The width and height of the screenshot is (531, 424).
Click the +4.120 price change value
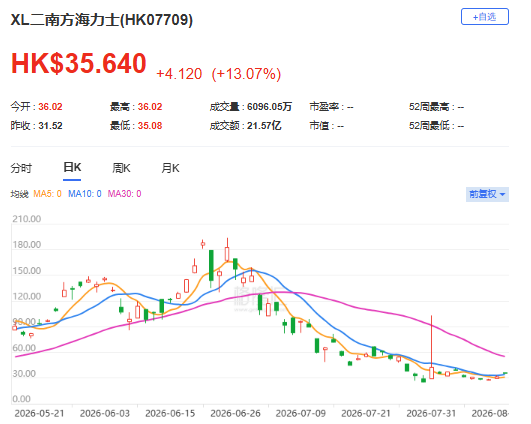[179, 74]
